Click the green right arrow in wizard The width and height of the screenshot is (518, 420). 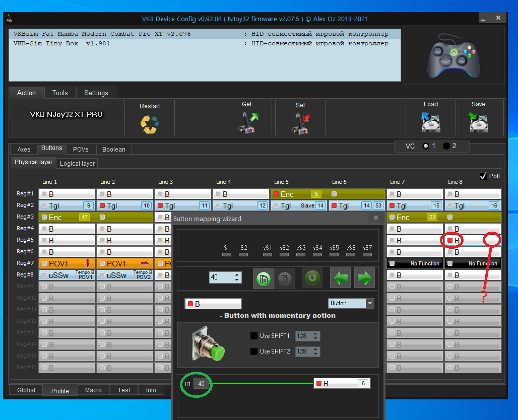click(364, 277)
